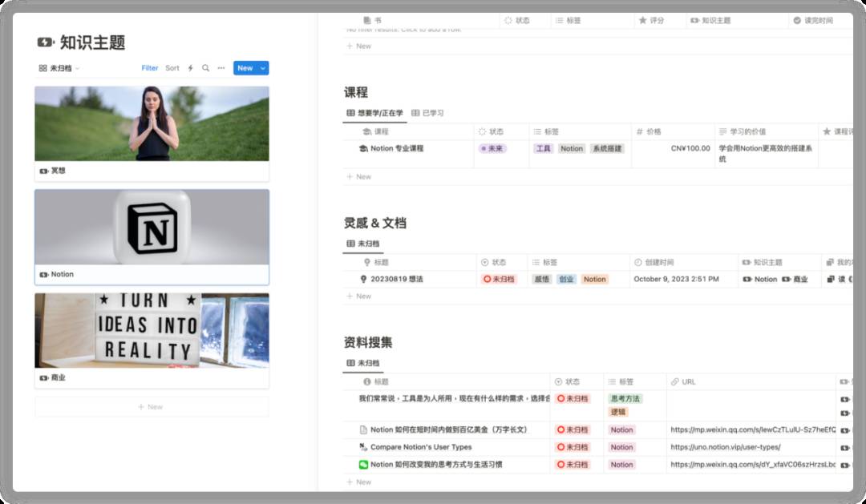Viewport: 866px width, 504px height.
Task: Open the 我们常常说，工具是为人所用 row
Action: point(454,398)
